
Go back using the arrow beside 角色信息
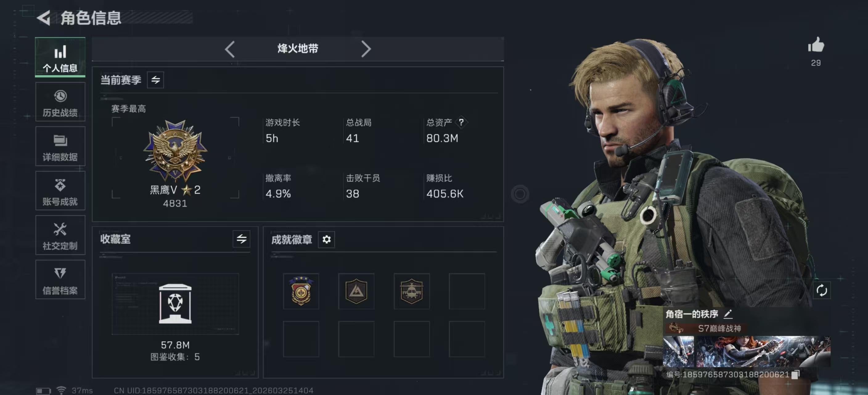44,18
